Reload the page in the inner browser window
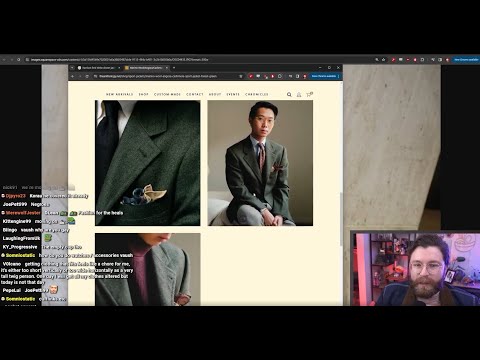This screenshot has height=360, width=480. click(x=87, y=76)
